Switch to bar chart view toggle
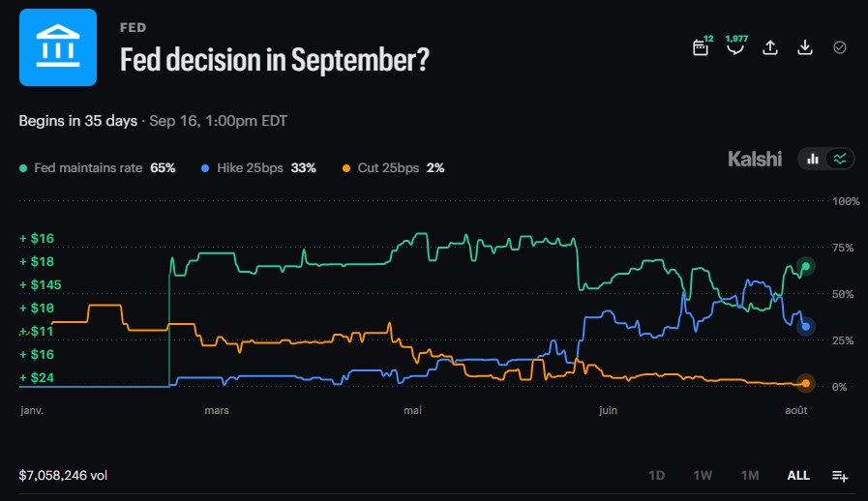 tap(813, 160)
